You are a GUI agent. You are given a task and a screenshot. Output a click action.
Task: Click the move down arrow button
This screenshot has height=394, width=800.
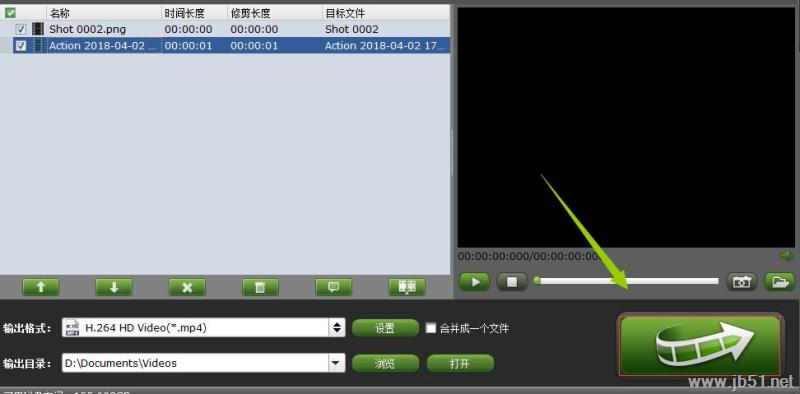coord(114,287)
